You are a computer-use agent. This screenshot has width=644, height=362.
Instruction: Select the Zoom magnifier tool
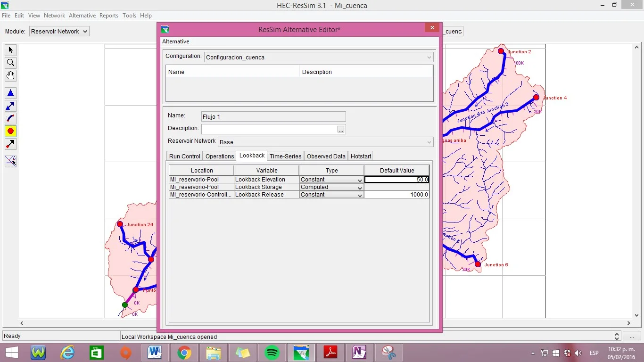pyautogui.click(x=10, y=63)
